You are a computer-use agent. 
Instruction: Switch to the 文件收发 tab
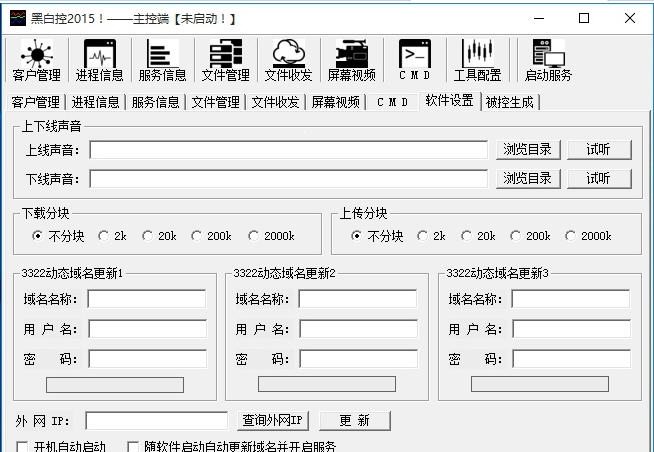(276, 102)
